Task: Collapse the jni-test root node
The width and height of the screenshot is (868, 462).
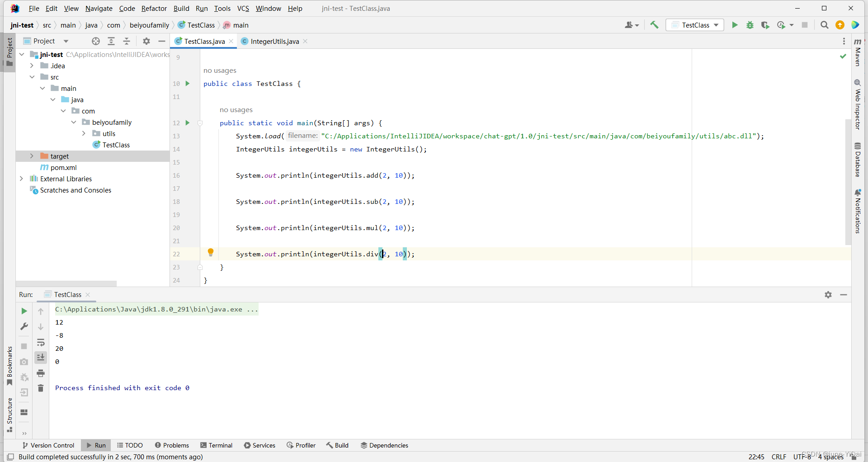Action: click(22, 54)
